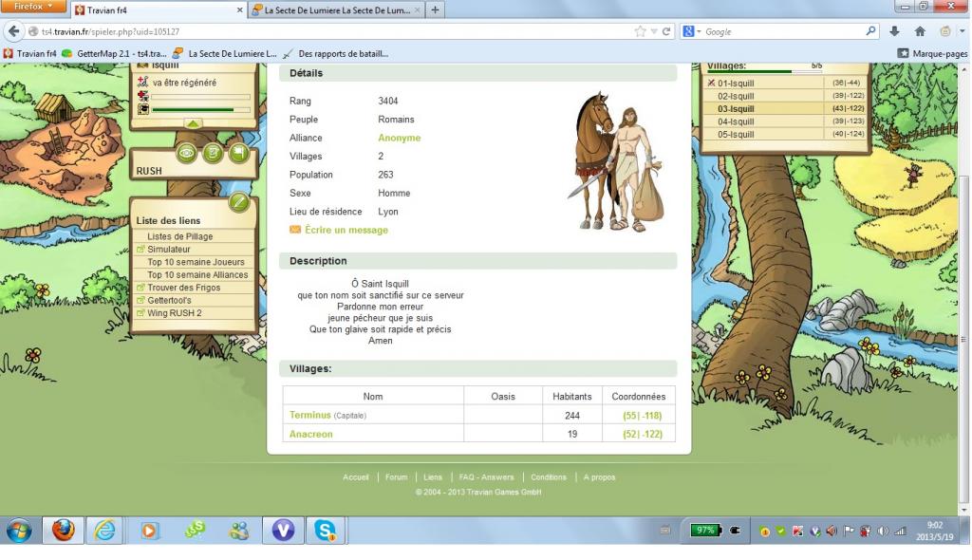Open Top 10 semaine Alliances
Viewport: 972px width, 560px height.
(197, 274)
